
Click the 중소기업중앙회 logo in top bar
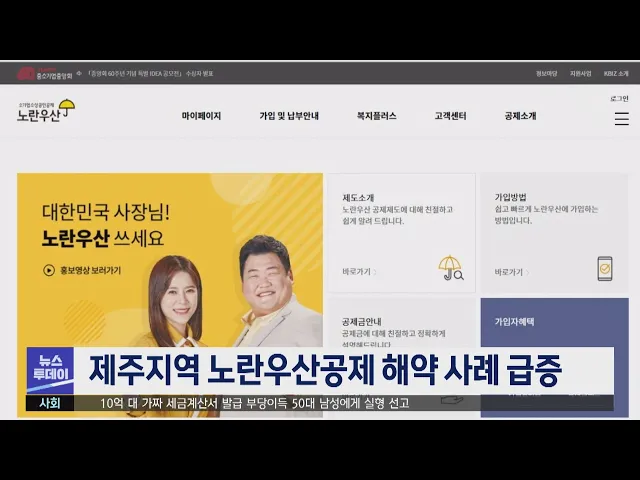44,73
